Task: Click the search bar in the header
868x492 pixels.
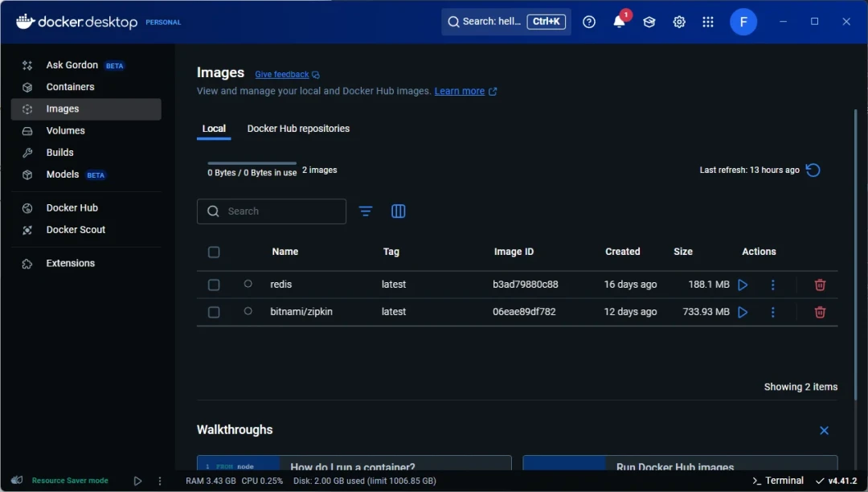Action: click(506, 22)
